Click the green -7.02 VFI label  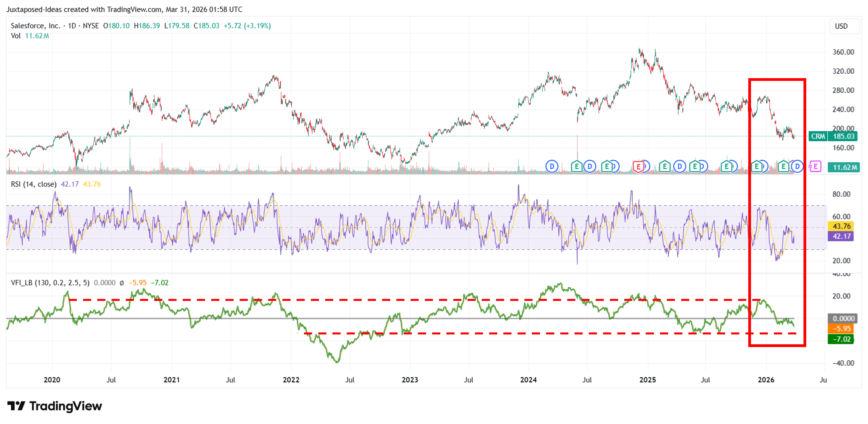840,339
